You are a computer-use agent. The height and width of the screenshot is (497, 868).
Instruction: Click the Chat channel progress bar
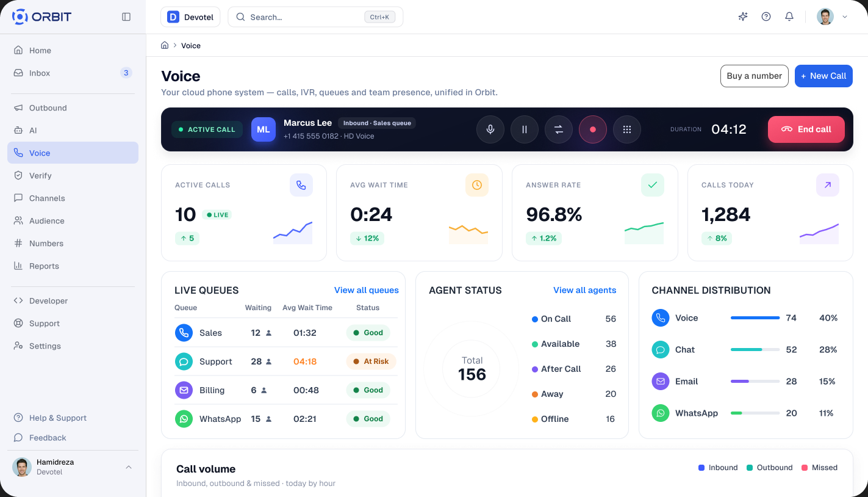(x=755, y=350)
